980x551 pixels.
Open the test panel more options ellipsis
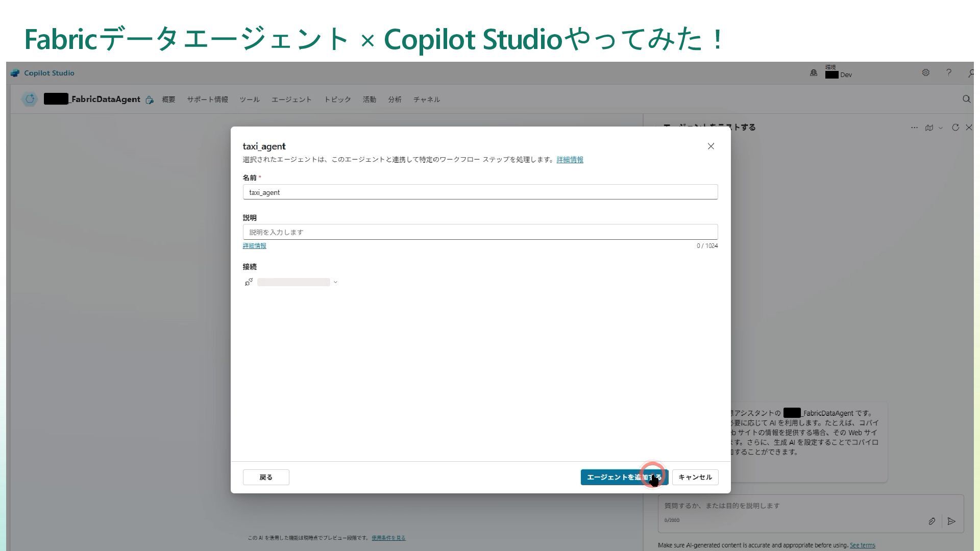coord(914,128)
